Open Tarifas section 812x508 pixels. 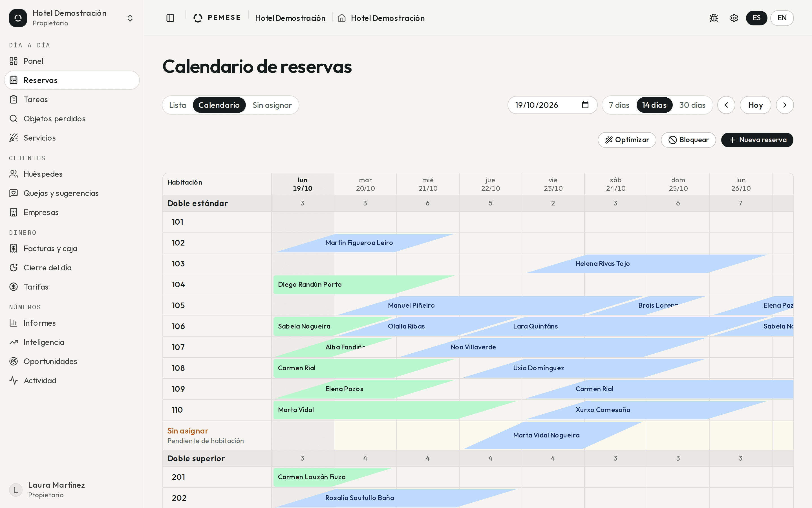click(72, 287)
